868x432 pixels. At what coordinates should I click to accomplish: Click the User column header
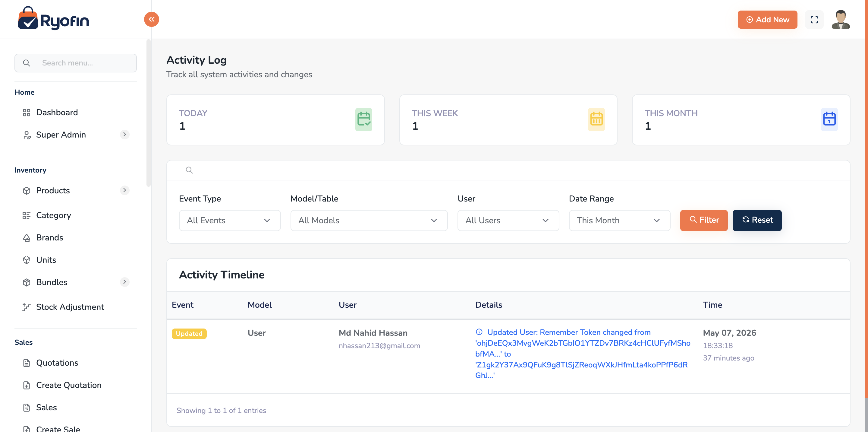(x=348, y=305)
